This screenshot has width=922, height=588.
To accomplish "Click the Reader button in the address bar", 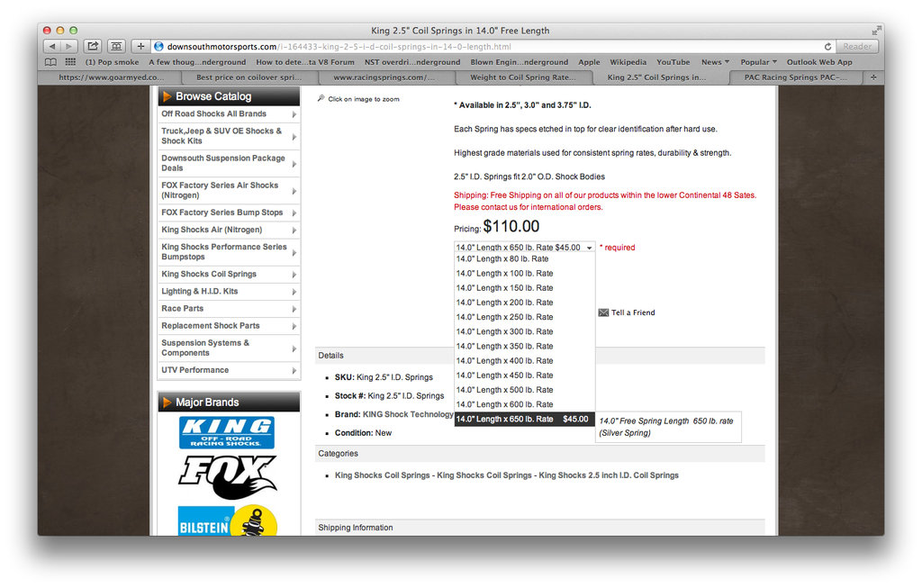I will click(x=857, y=47).
